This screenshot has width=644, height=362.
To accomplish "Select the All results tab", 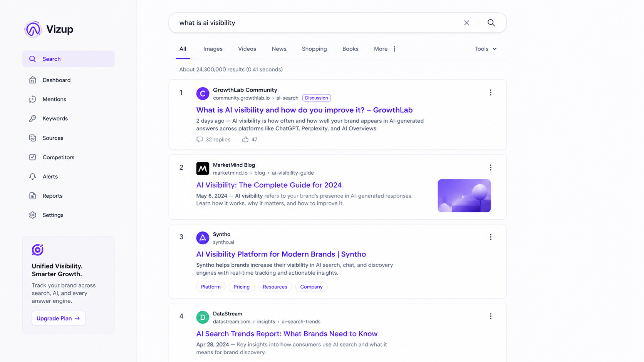I will tap(183, 49).
